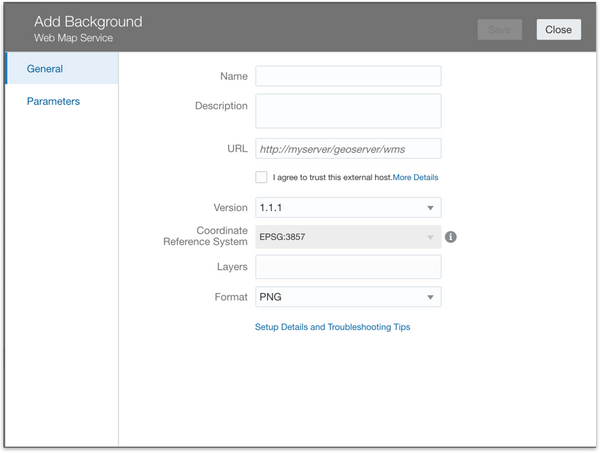Switch to the General tab
The width and height of the screenshot is (600, 453).
(45, 69)
